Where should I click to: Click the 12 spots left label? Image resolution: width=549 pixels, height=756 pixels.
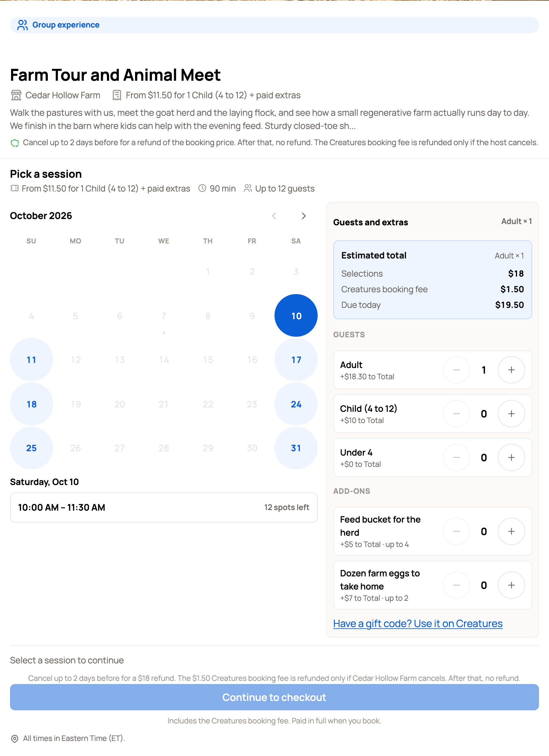click(286, 507)
